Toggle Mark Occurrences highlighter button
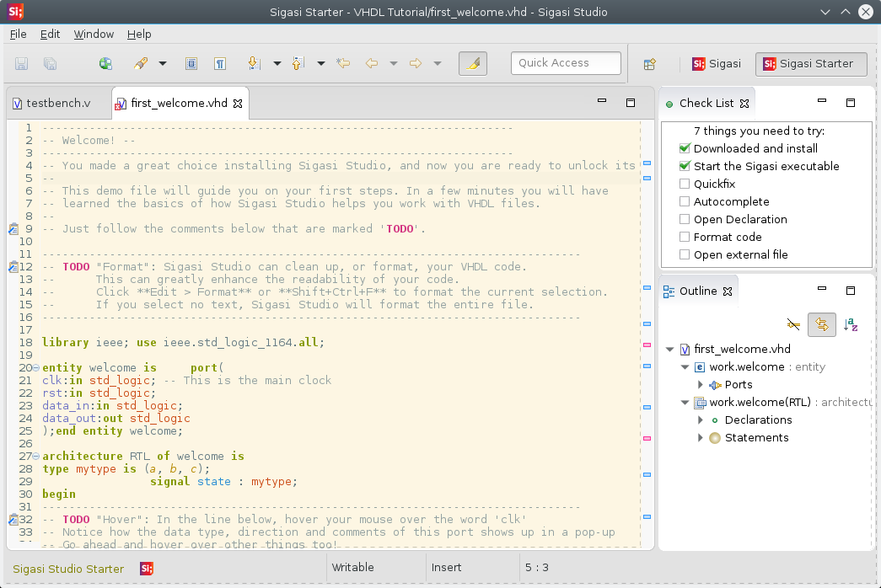 pos(473,63)
